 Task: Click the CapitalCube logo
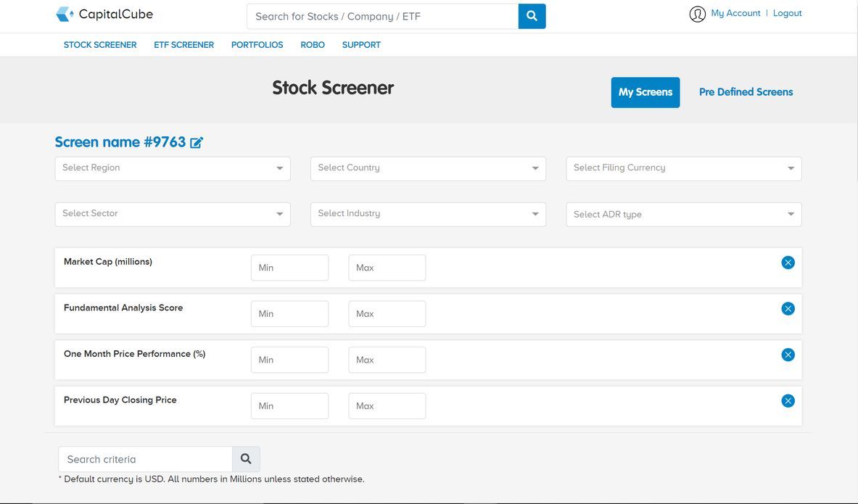104,15
